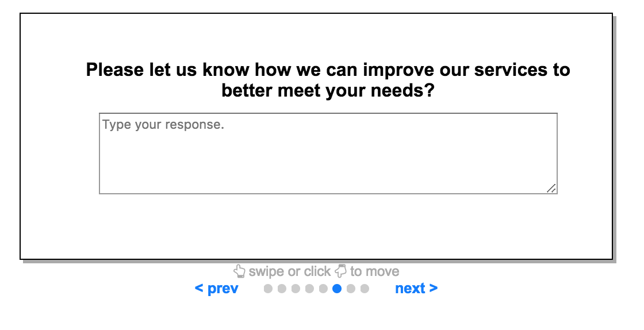
Task: Click the "swipe or click" hint text
Action: tap(290, 271)
